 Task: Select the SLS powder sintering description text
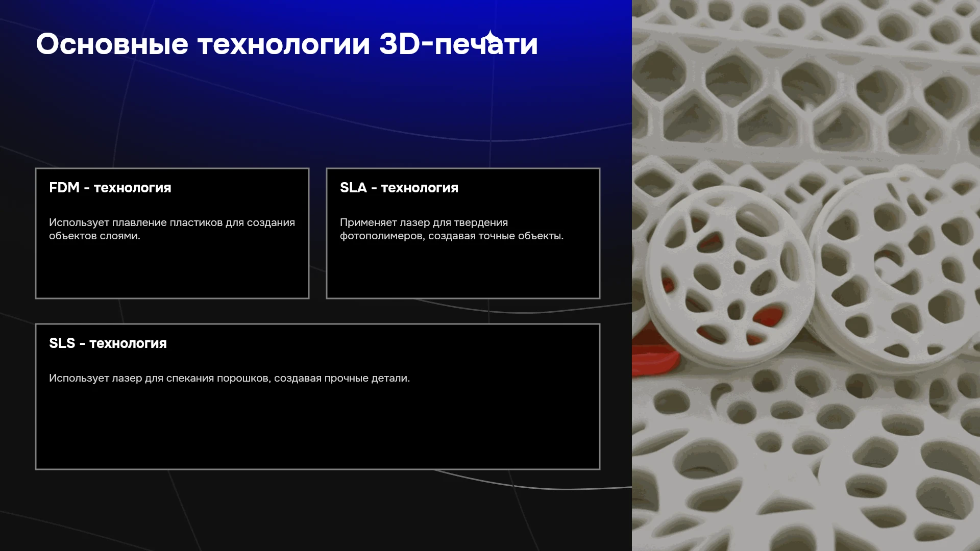point(229,378)
